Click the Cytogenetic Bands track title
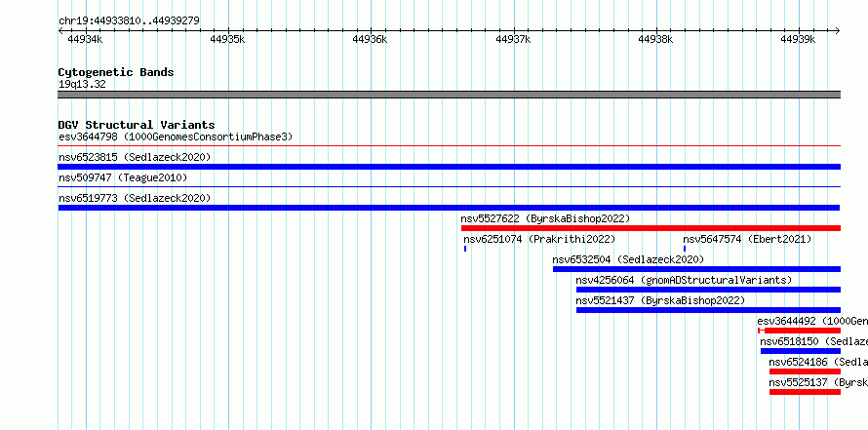This screenshot has width=868, height=430. [x=116, y=72]
